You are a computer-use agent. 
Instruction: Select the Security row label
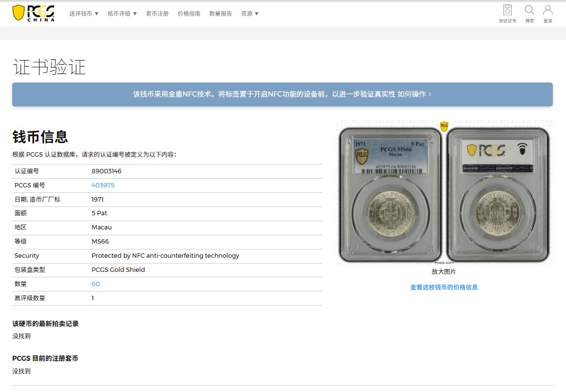tap(27, 256)
